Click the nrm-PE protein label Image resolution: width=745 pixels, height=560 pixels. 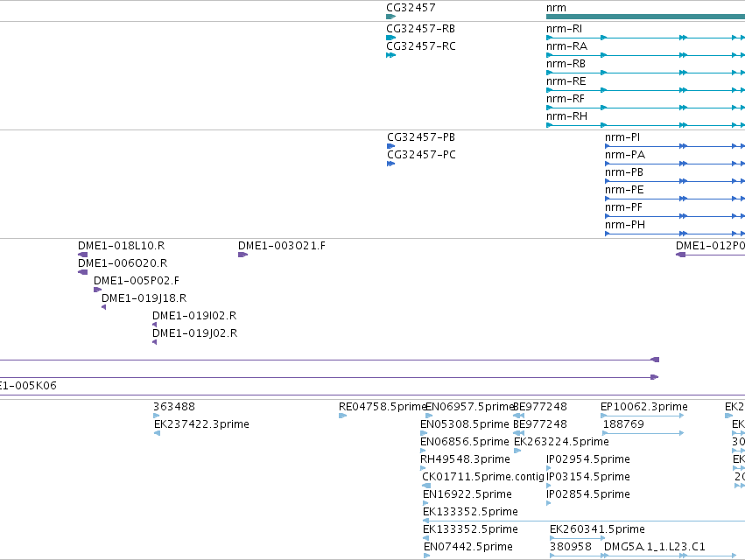pyautogui.click(x=624, y=191)
